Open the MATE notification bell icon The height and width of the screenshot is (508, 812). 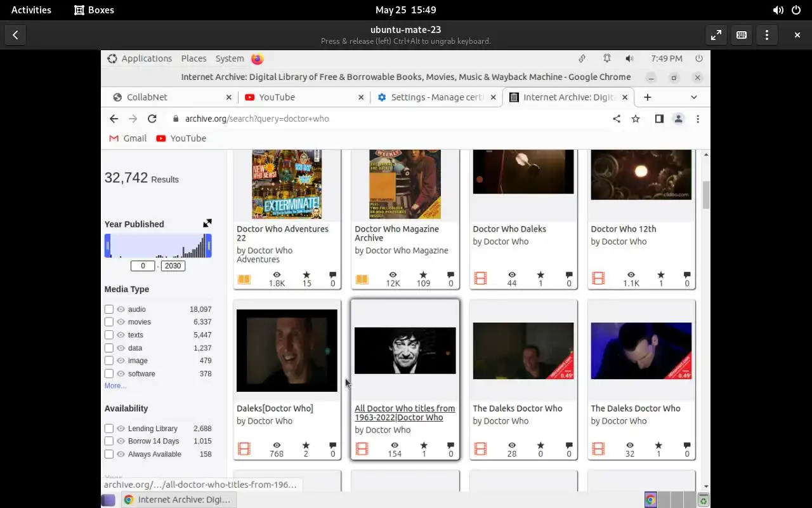tap(607, 58)
